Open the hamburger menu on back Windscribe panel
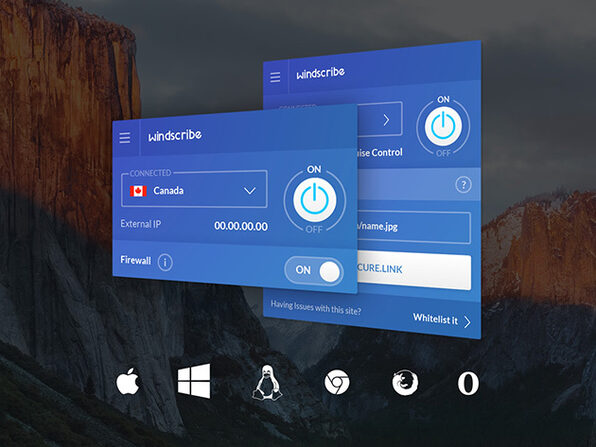The image size is (596, 447). pos(275,77)
